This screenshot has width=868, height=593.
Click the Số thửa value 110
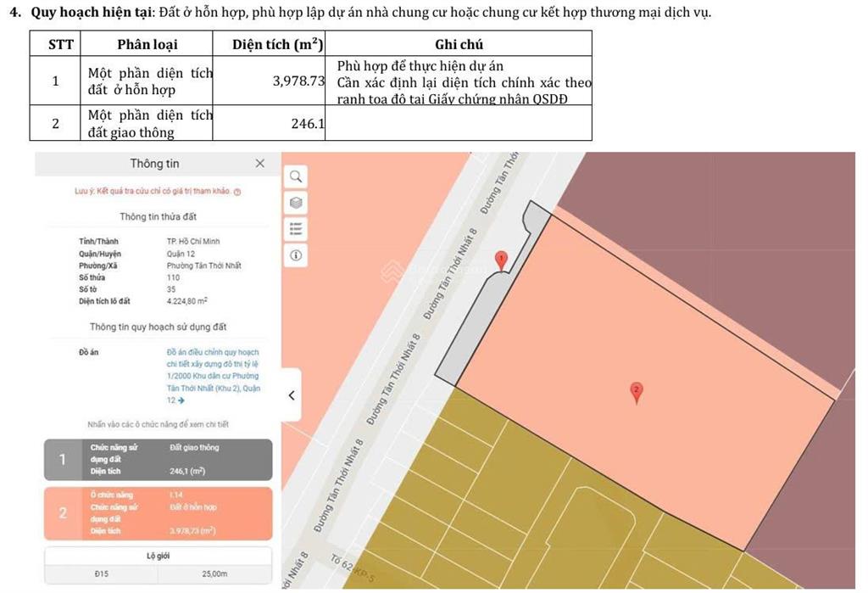click(173, 277)
